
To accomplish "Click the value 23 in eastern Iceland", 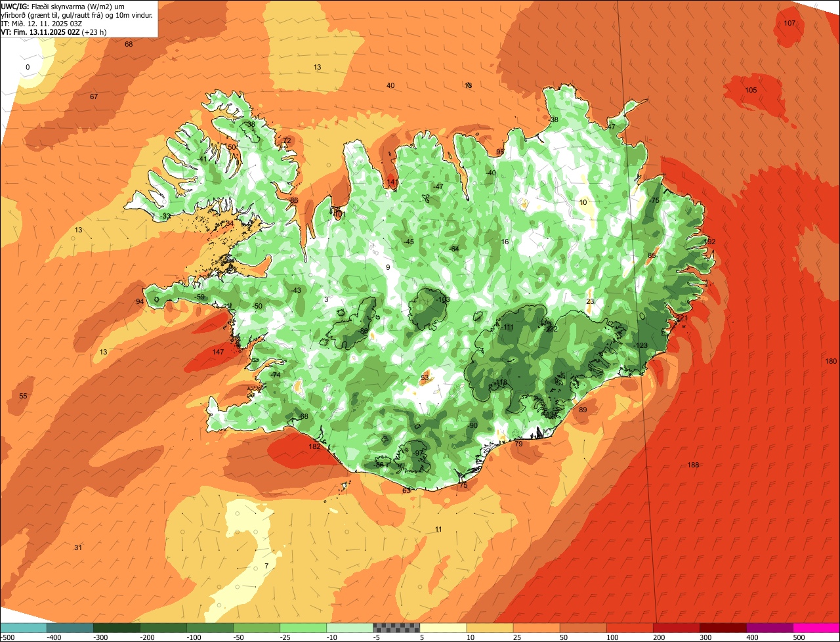I will pos(590,301).
